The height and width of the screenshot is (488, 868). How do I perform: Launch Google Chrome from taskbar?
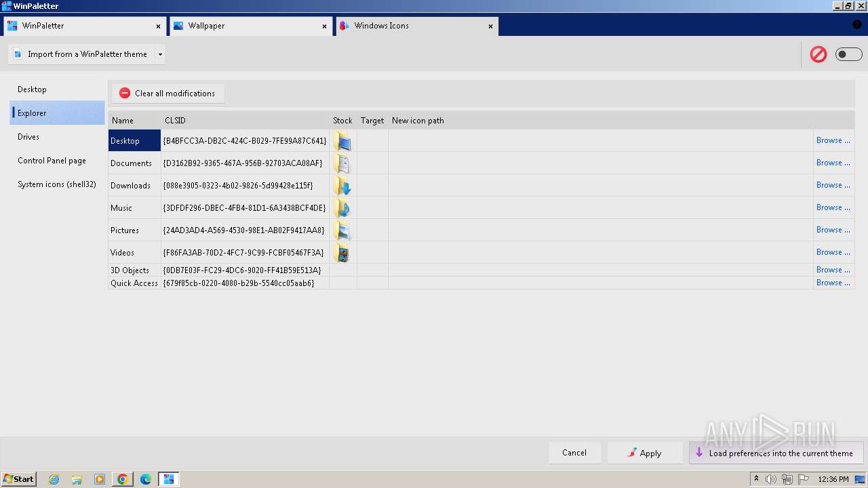123,479
